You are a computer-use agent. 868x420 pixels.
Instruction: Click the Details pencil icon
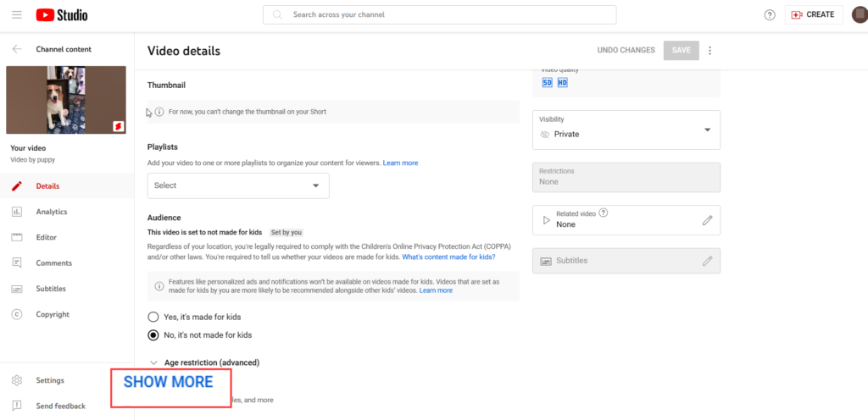[x=17, y=186]
